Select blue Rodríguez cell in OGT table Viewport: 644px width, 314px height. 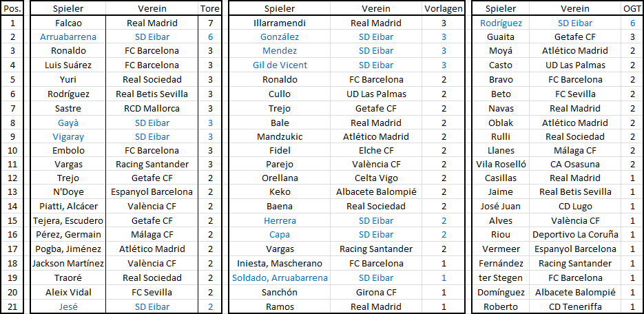pyautogui.click(x=501, y=23)
